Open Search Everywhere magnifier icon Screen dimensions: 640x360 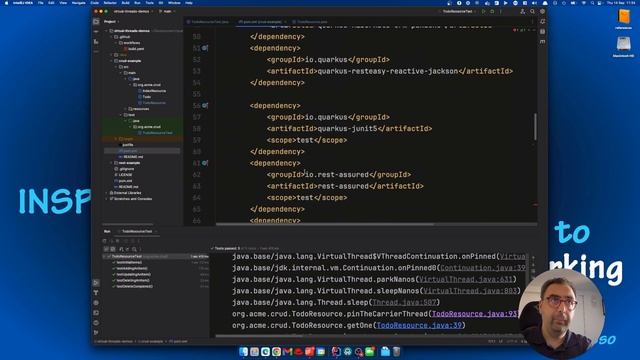(x=532, y=11)
